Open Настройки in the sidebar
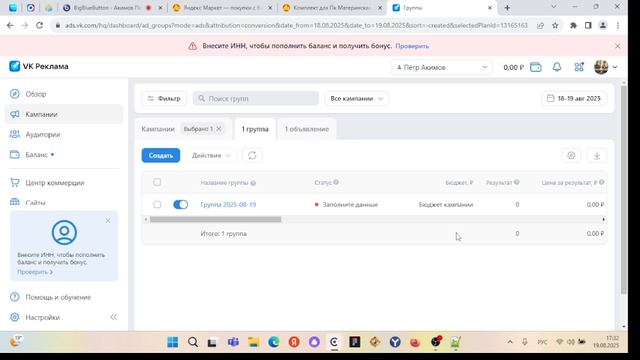The width and height of the screenshot is (640, 360). 42,317
